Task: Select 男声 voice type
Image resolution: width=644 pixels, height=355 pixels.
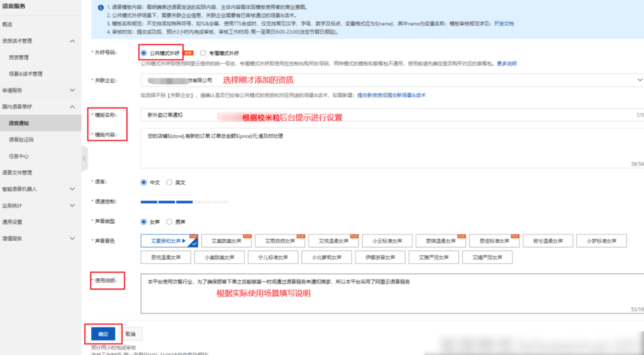Action: pyautogui.click(x=169, y=222)
